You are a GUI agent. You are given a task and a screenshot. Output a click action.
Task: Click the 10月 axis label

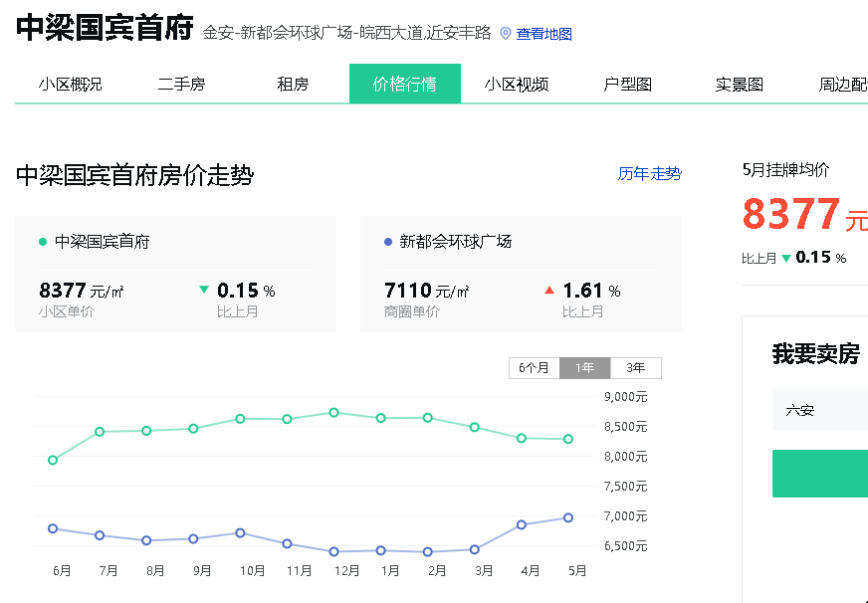coord(252,571)
